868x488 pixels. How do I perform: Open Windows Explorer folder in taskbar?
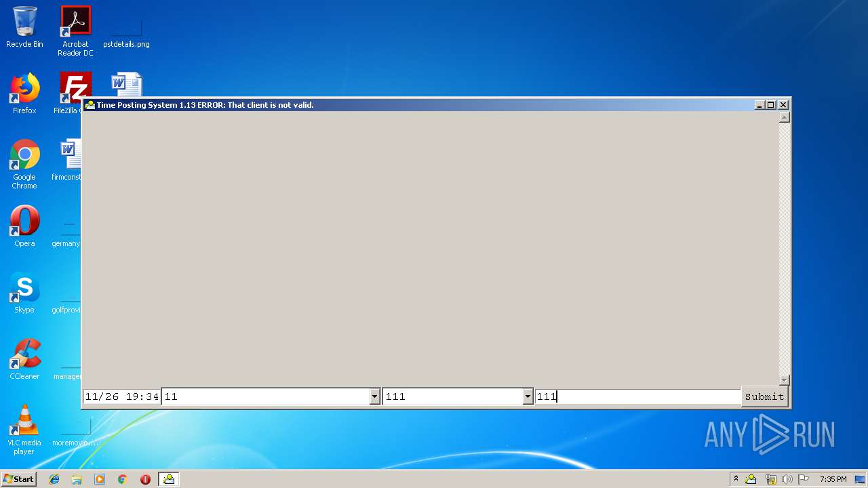click(77, 479)
